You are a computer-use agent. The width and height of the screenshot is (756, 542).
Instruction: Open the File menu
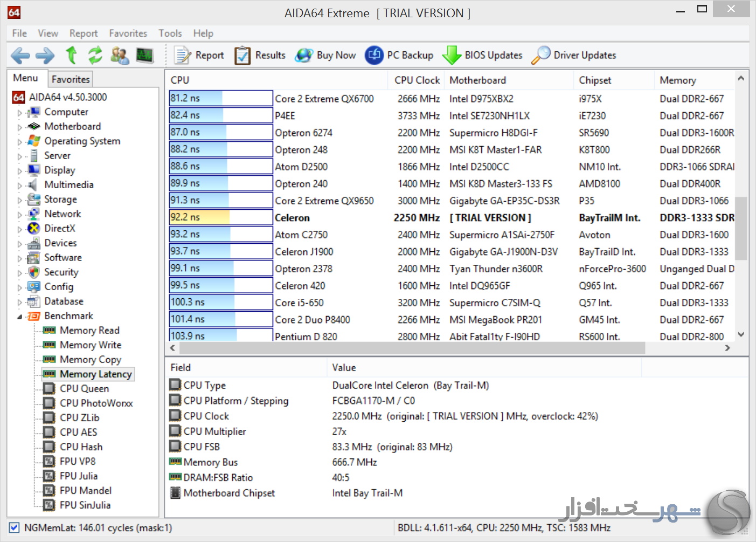click(19, 33)
